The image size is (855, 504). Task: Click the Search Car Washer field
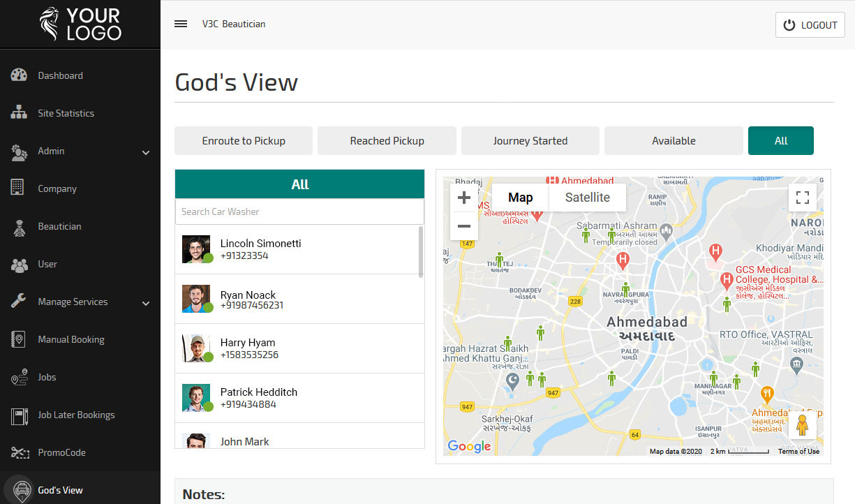(x=299, y=212)
